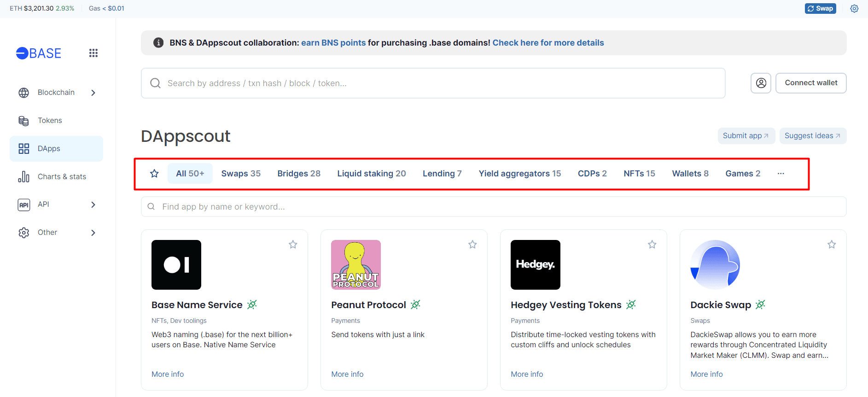Open Check here for more details link
The image size is (868, 397).
point(548,43)
